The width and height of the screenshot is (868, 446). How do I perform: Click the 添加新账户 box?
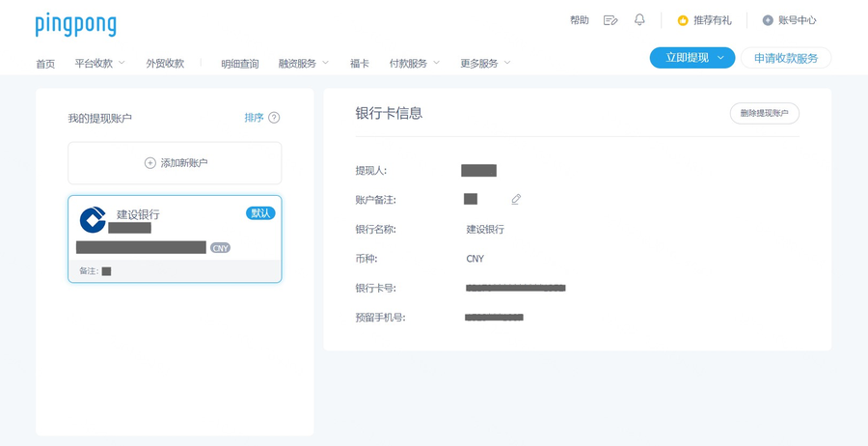click(x=175, y=163)
